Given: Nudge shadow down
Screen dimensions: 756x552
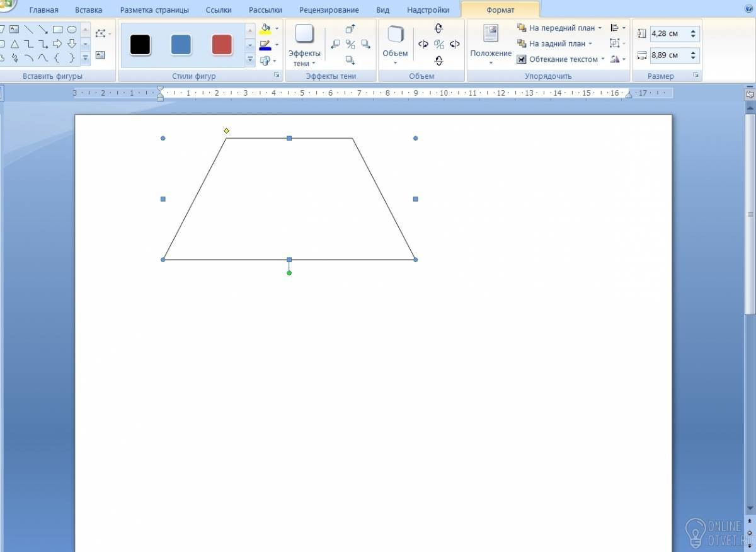Looking at the screenshot, I should tap(350, 60).
